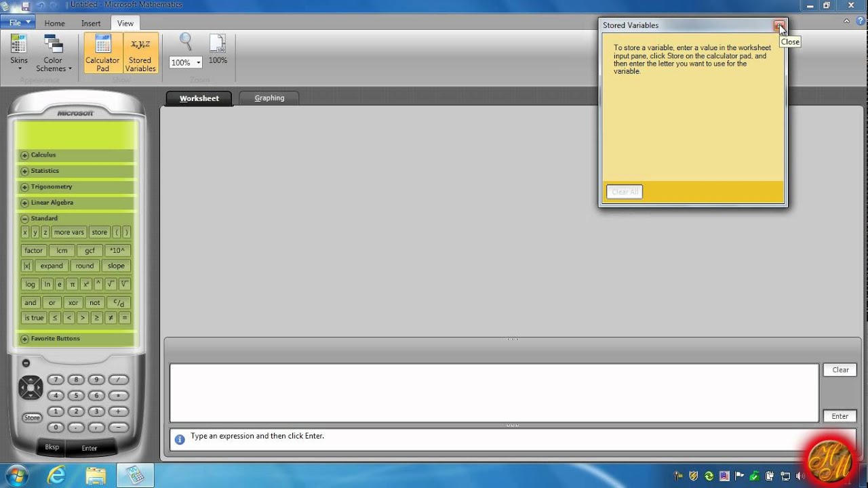Click number key 7 on keypad
868x488 pixels.
click(x=56, y=380)
